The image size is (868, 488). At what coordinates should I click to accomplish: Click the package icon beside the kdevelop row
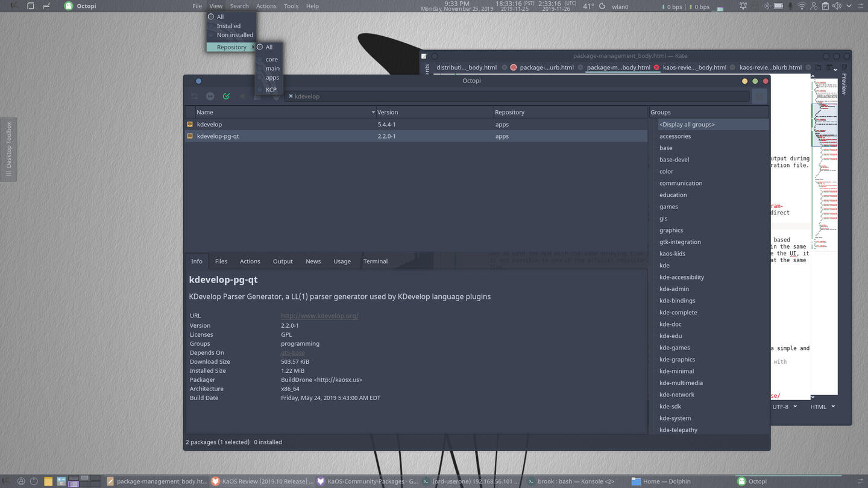[x=190, y=124]
